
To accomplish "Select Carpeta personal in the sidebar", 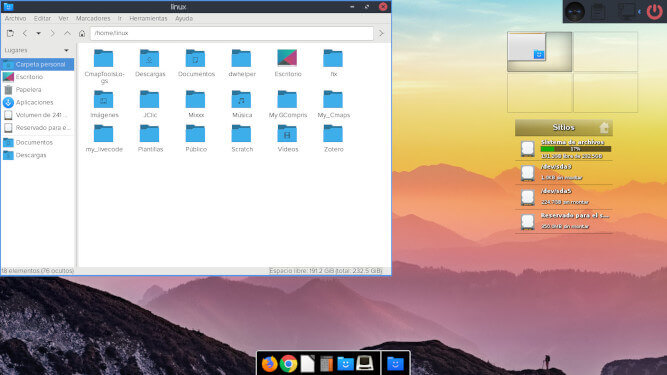I will pos(37,64).
